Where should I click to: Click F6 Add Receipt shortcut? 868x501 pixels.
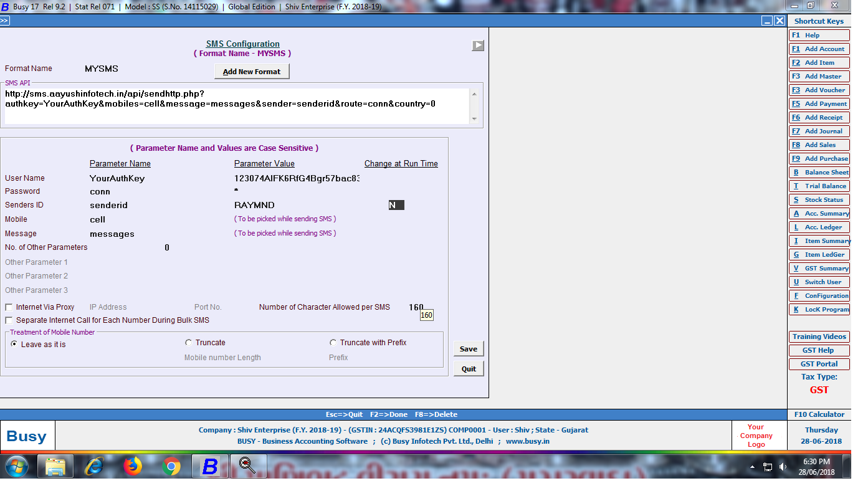click(819, 118)
